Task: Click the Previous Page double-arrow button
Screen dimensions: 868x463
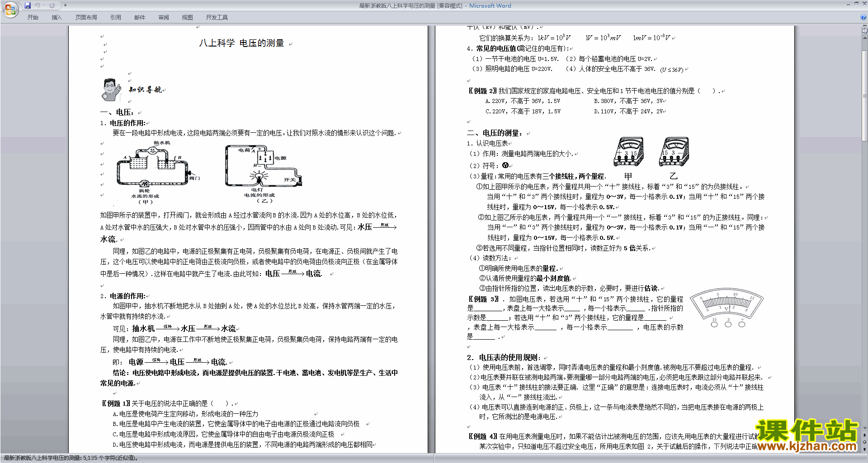Action: point(865,435)
